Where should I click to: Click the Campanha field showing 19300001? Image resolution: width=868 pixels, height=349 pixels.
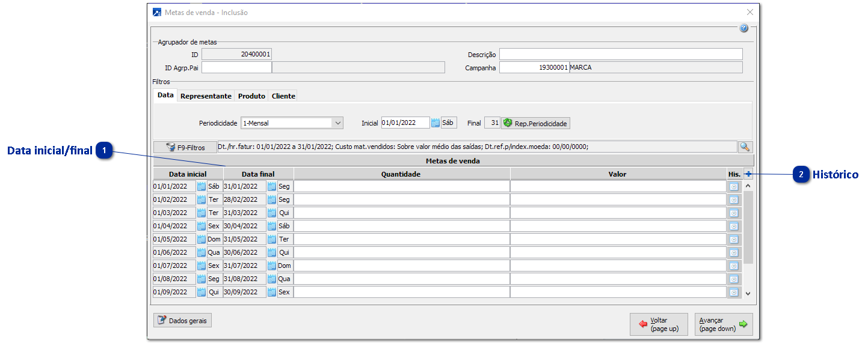tap(534, 68)
